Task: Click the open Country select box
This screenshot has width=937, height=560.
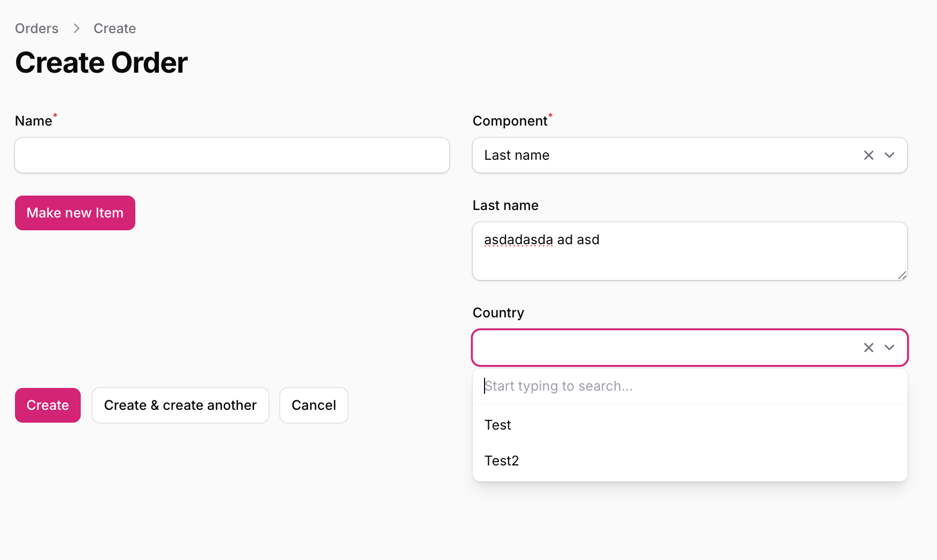Action: click(x=663, y=347)
